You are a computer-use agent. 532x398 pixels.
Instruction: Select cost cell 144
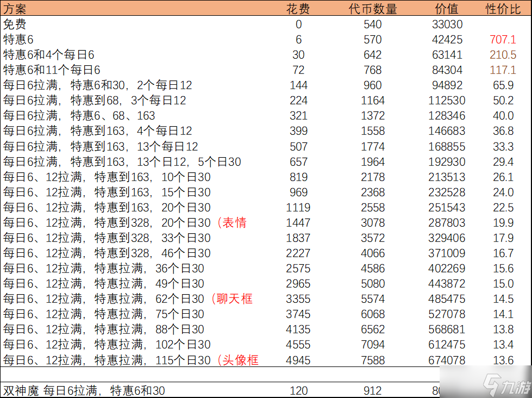298,85
